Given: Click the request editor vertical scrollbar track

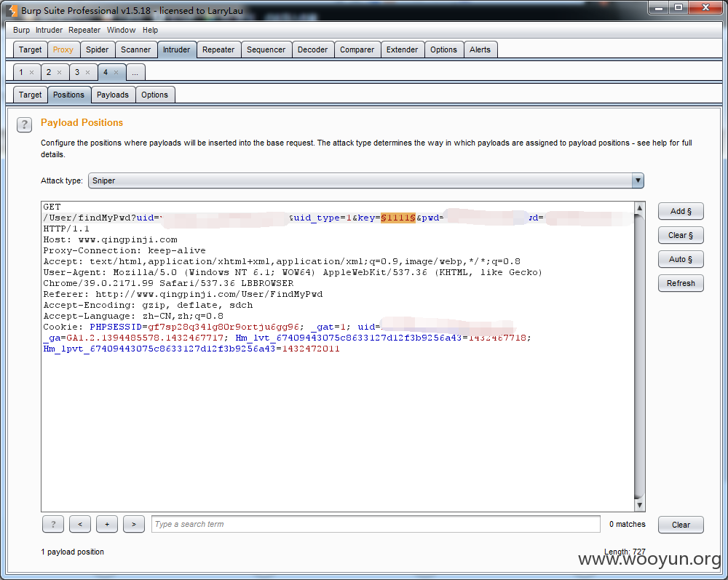Looking at the screenshot, I should click(x=639, y=357).
